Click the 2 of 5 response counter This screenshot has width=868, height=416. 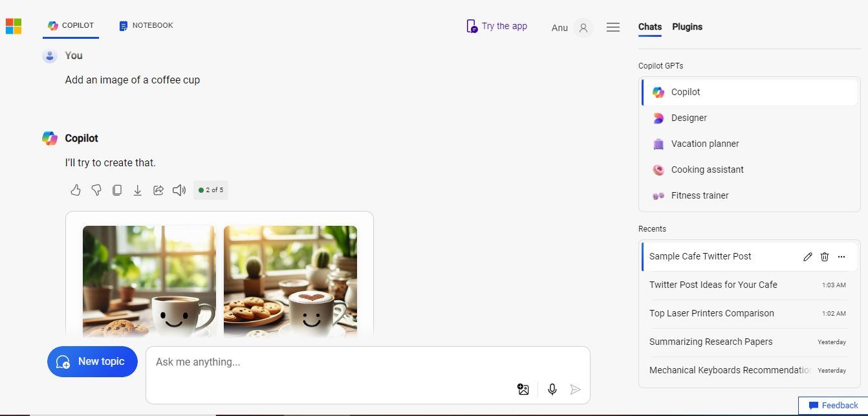pyautogui.click(x=211, y=190)
